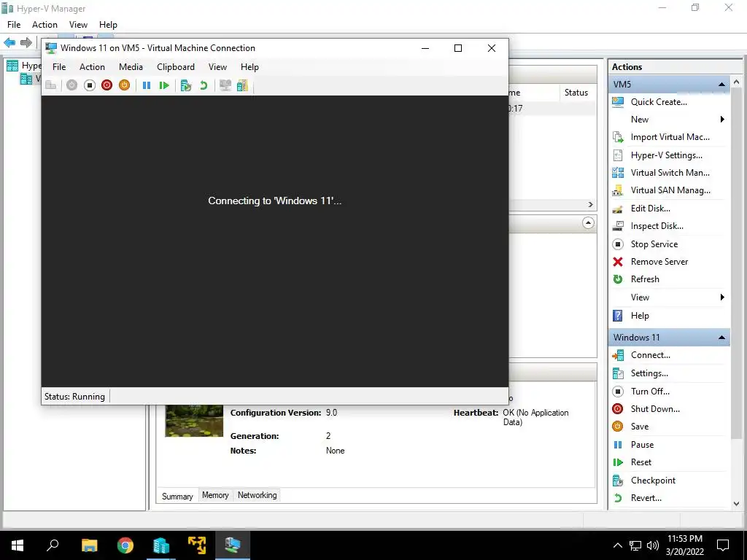Open Settings under Windows 11 actions
The image size is (747, 560).
click(x=649, y=373)
